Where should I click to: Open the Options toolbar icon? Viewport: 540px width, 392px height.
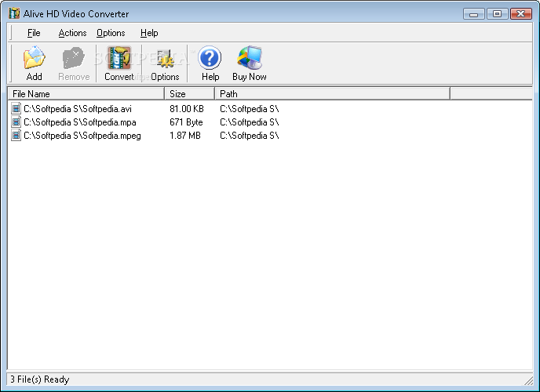click(165, 58)
